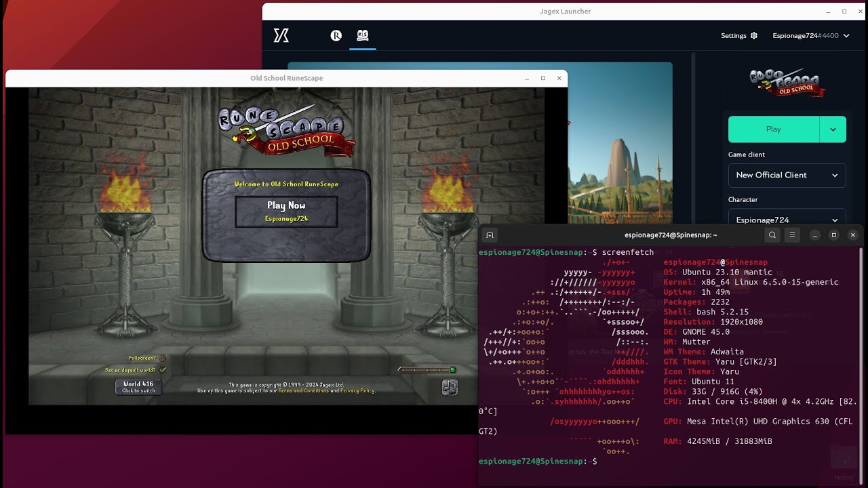Open the Privacy Policy link

(x=357, y=390)
